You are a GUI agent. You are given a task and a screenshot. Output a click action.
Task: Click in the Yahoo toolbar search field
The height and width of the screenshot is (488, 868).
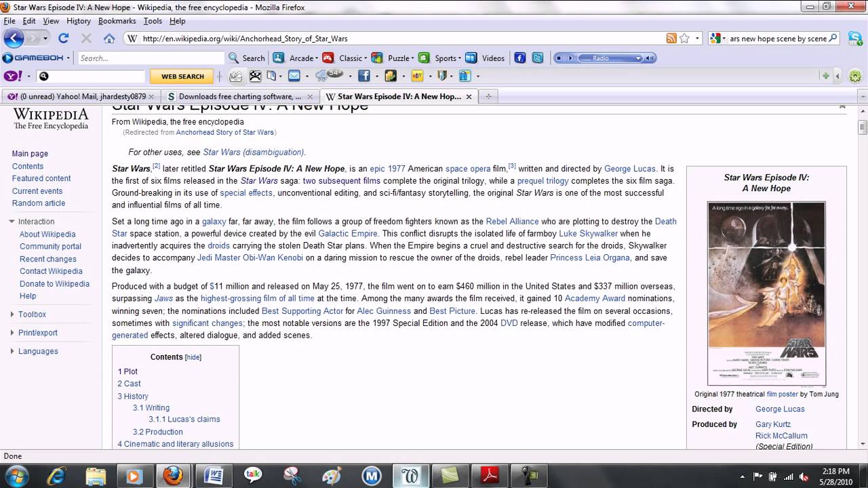[91, 77]
